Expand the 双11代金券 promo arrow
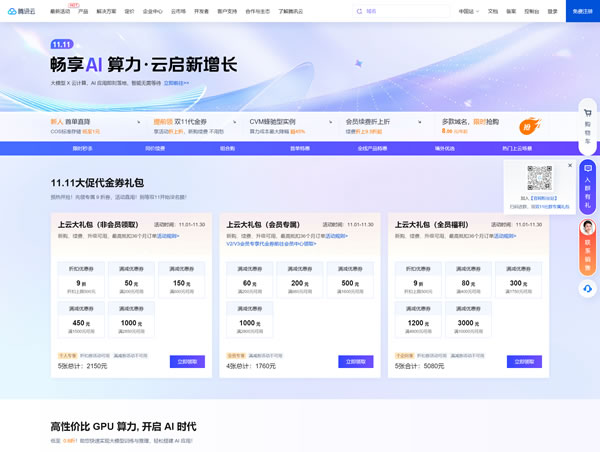600x452 pixels. click(235, 122)
